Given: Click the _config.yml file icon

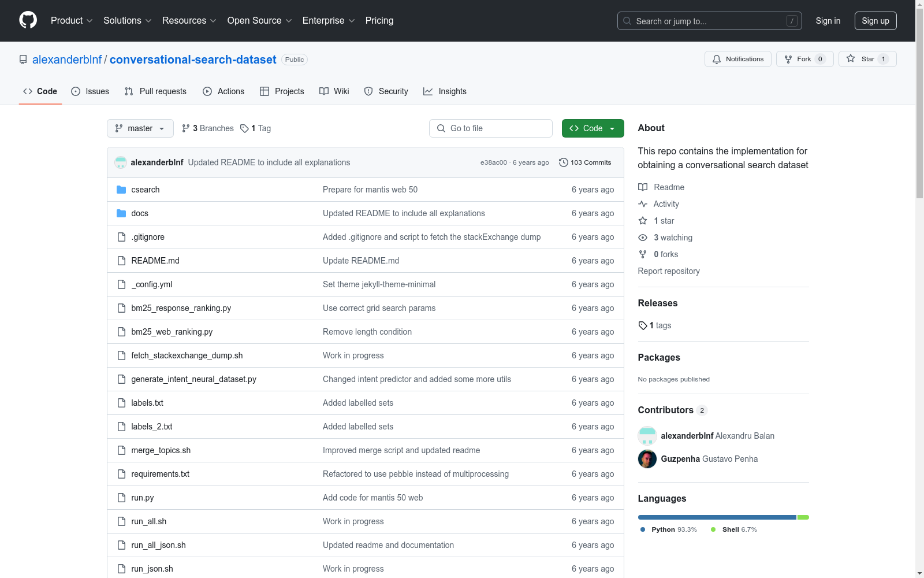Looking at the screenshot, I should click(x=121, y=284).
